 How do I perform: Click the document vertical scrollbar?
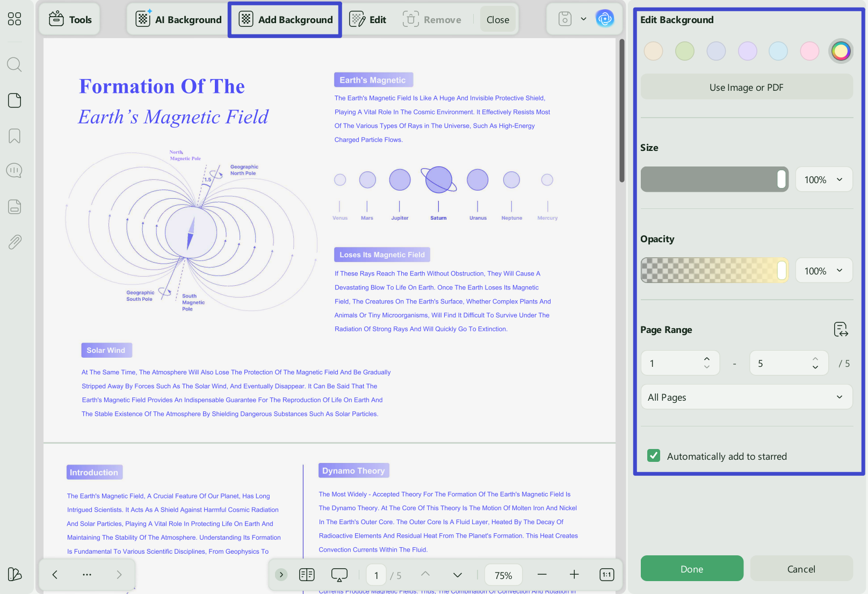tap(622, 111)
